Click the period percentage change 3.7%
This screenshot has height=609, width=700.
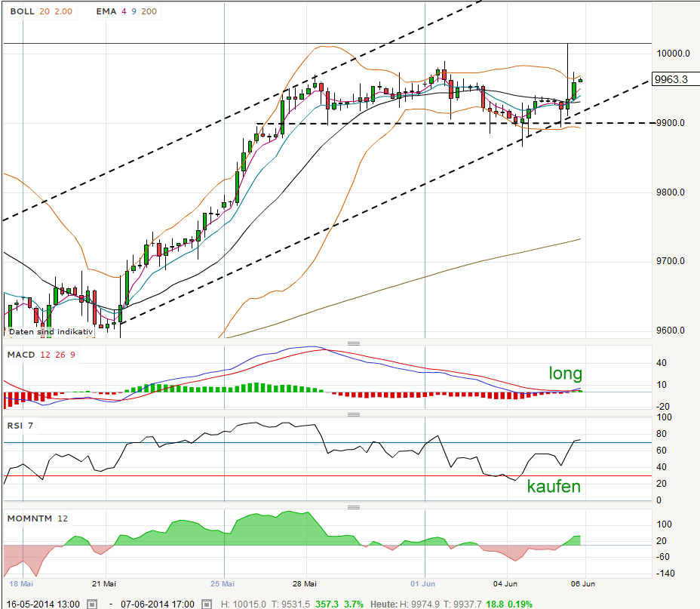coord(354,604)
